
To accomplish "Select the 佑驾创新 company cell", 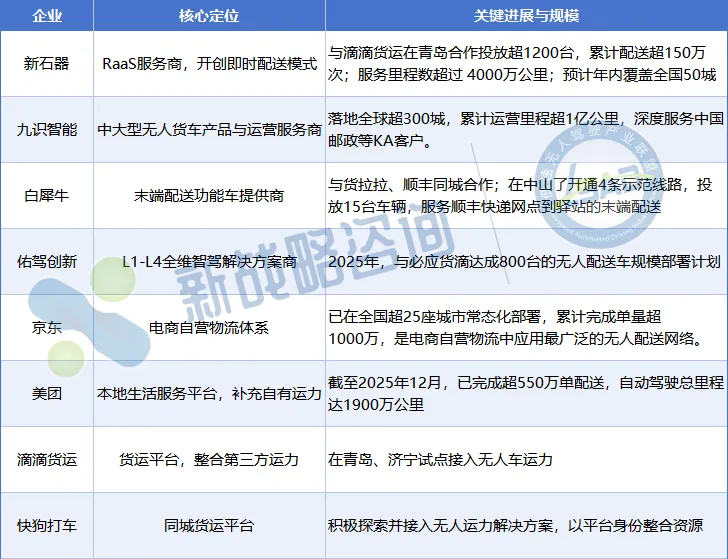I will [x=46, y=261].
